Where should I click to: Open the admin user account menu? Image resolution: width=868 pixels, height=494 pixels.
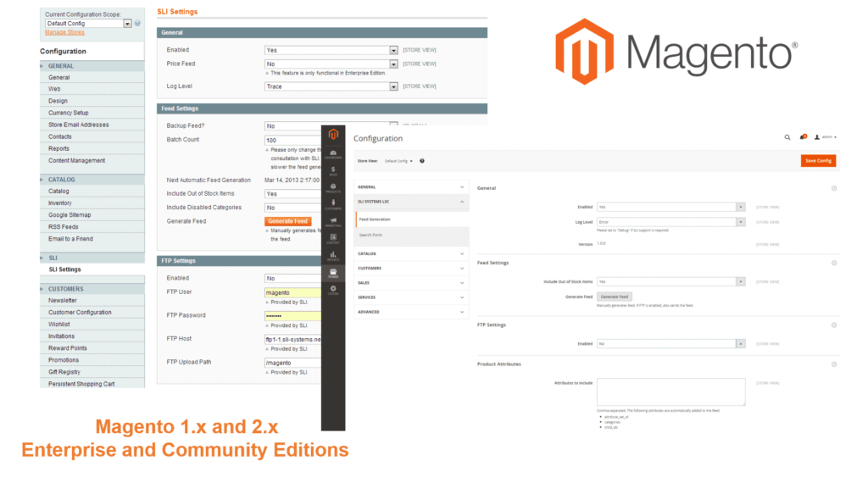point(826,137)
